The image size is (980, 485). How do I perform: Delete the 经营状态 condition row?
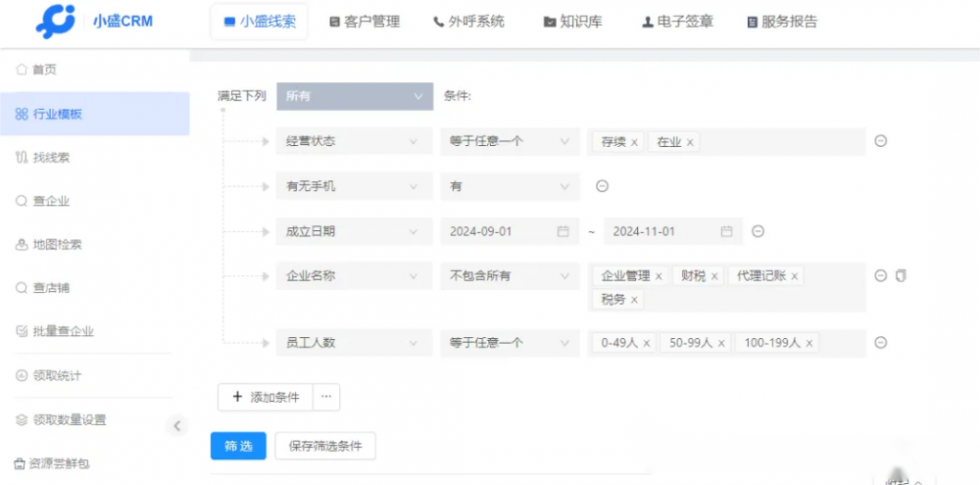pyautogui.click(x=881, y=141)
